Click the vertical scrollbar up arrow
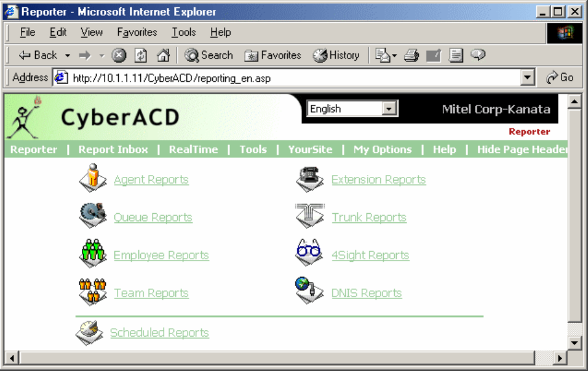Screen dimensions: 588x371 (574, 101)
